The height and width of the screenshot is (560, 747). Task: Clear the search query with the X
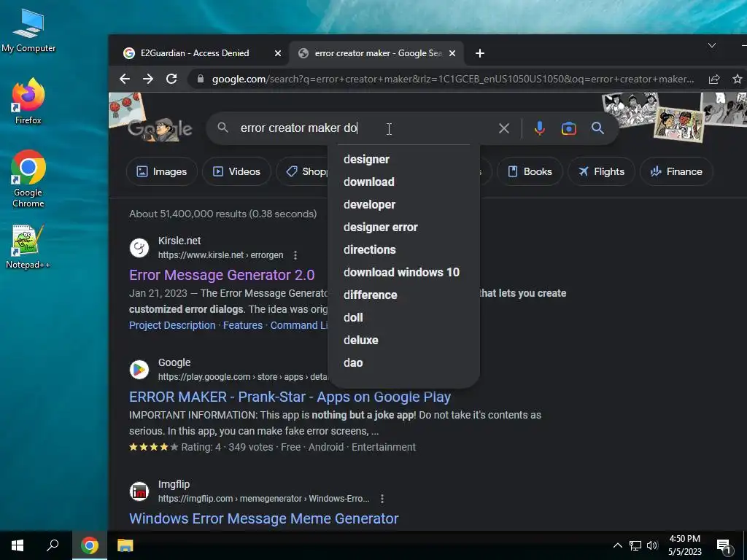click(x=504, y=128)
